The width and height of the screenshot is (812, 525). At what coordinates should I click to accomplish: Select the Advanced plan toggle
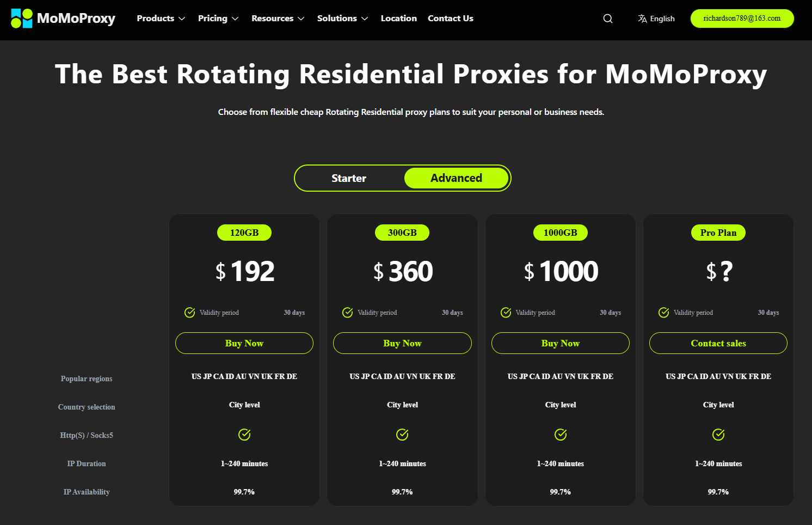tap(456, 178)
